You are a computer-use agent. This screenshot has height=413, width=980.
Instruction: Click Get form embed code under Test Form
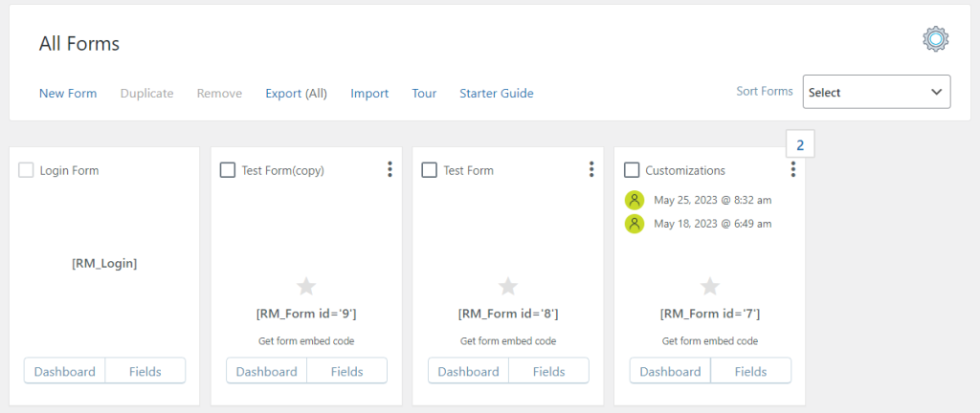point(508,341)
